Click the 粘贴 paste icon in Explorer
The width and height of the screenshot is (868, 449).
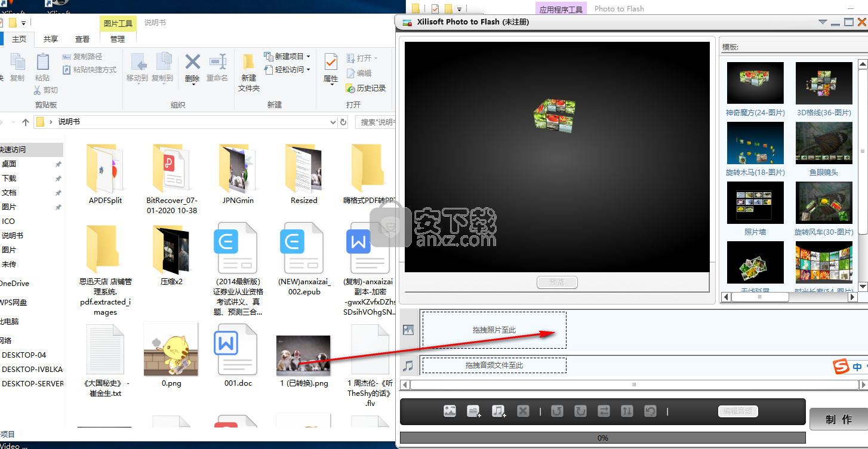pos(42,62)
